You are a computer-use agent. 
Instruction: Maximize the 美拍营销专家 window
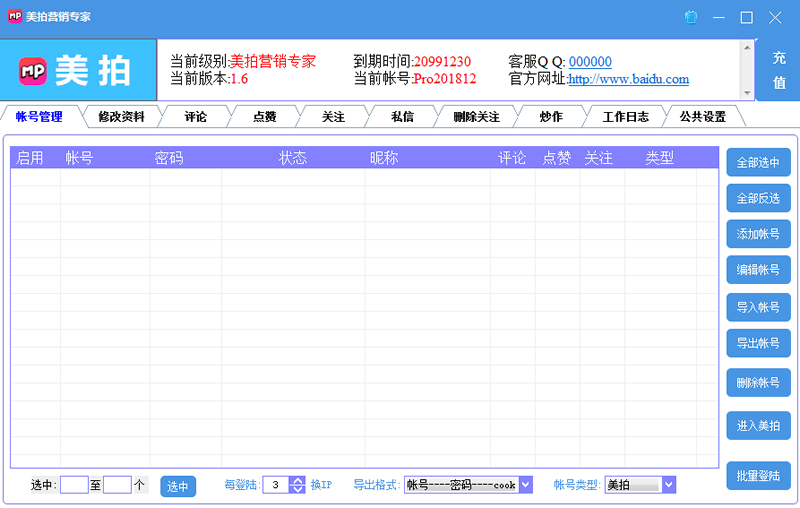(746, 17)
